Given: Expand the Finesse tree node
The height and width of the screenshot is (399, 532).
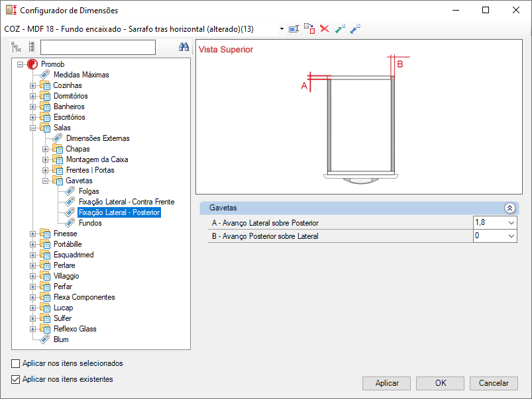Looking at the screenshot, I should point(32,234).
